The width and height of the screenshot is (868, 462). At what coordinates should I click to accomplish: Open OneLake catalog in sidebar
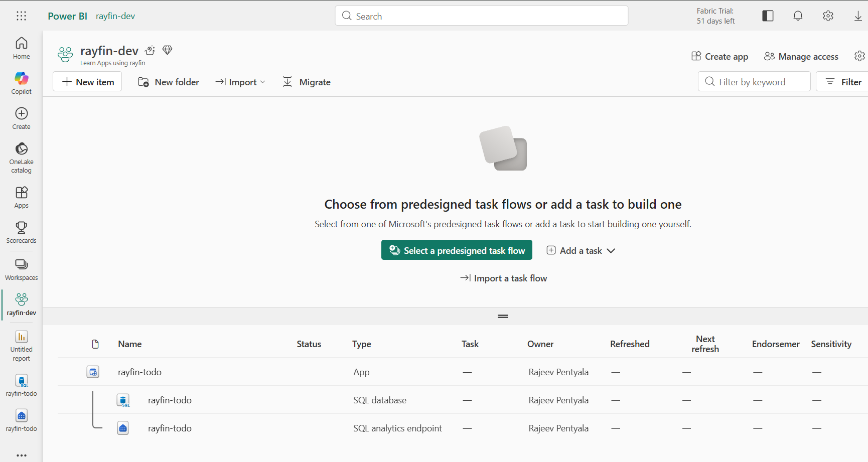point(21,158)
